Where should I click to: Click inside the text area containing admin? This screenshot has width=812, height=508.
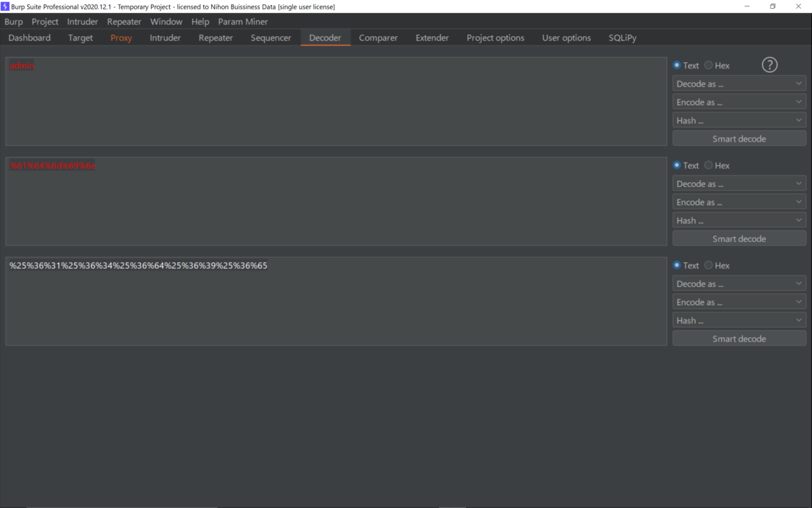336,102
